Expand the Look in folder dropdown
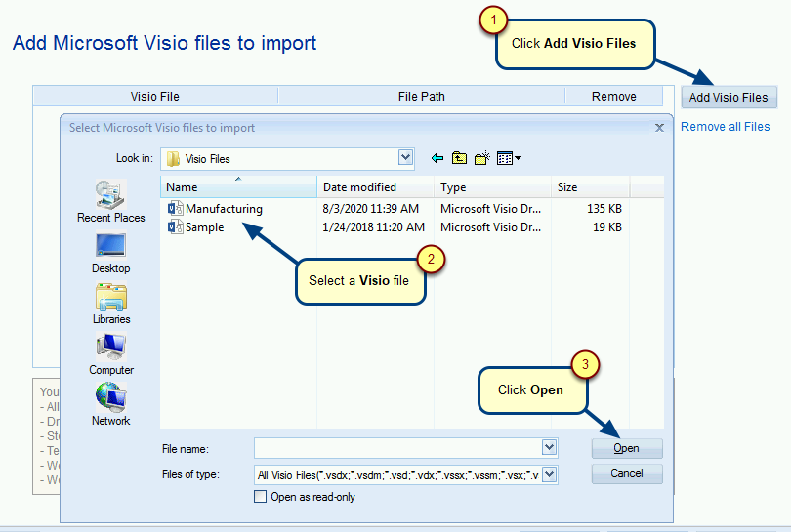The image size is (791, 532). pyautogui.click(x=405, y=158)
